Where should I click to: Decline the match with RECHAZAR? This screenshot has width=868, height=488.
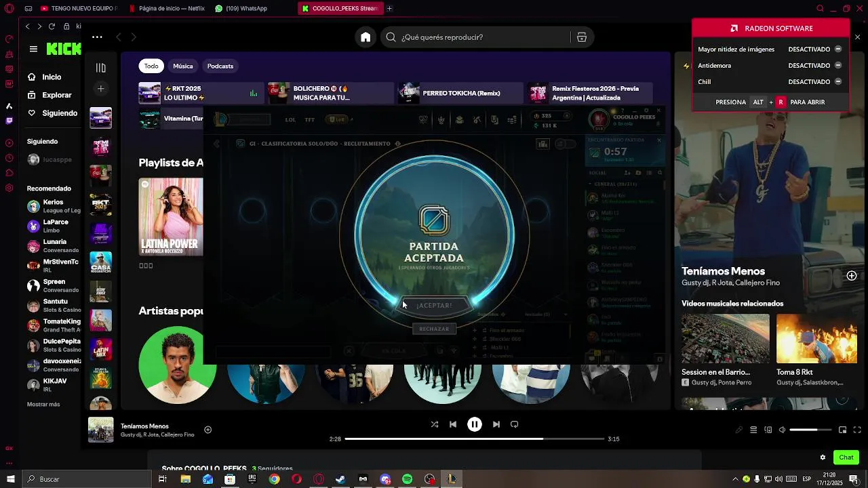point(434,329)
